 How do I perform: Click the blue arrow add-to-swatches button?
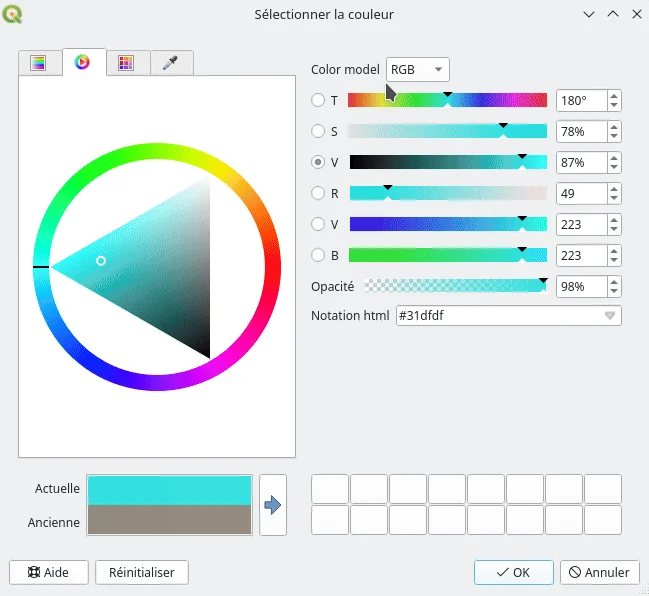point(273,505)
